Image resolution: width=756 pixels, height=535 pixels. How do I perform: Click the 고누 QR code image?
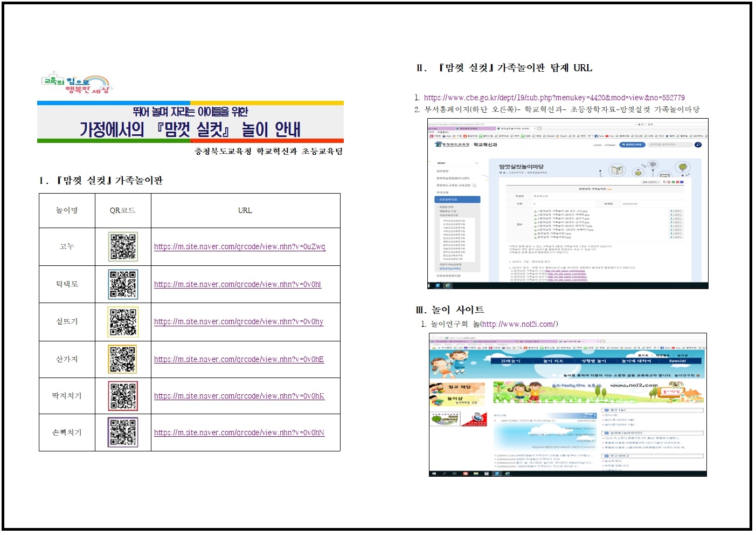[x=123, y=246]
